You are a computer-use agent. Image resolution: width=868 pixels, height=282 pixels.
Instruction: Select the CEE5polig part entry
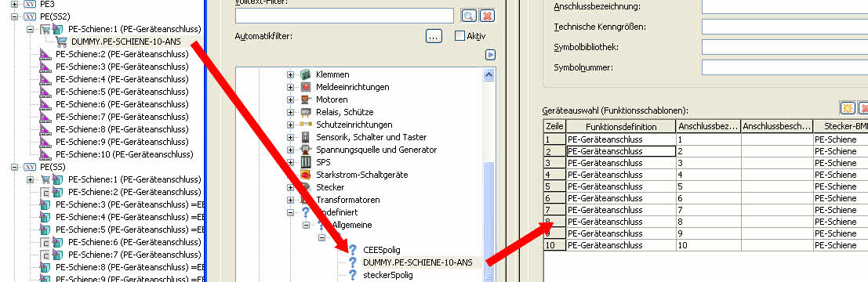tap(381, 250)
